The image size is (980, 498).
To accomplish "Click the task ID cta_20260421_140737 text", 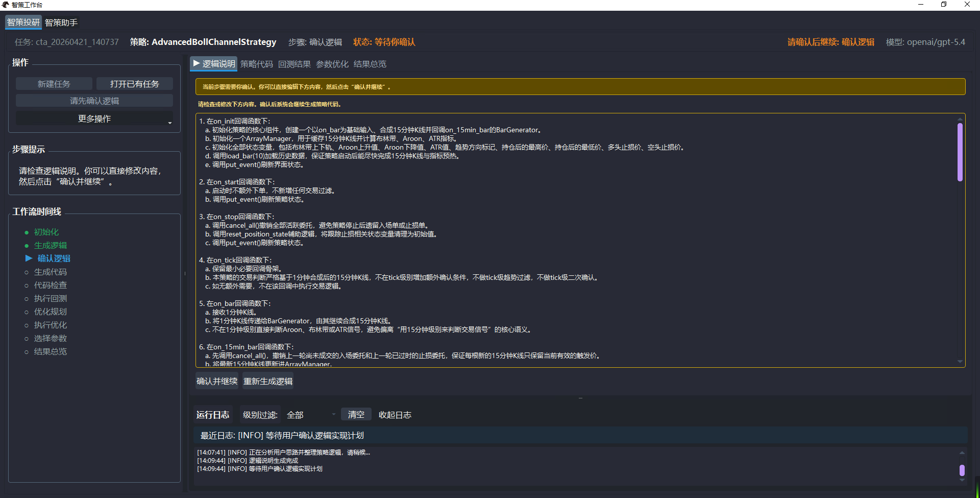I will click(x=77, y=42).
